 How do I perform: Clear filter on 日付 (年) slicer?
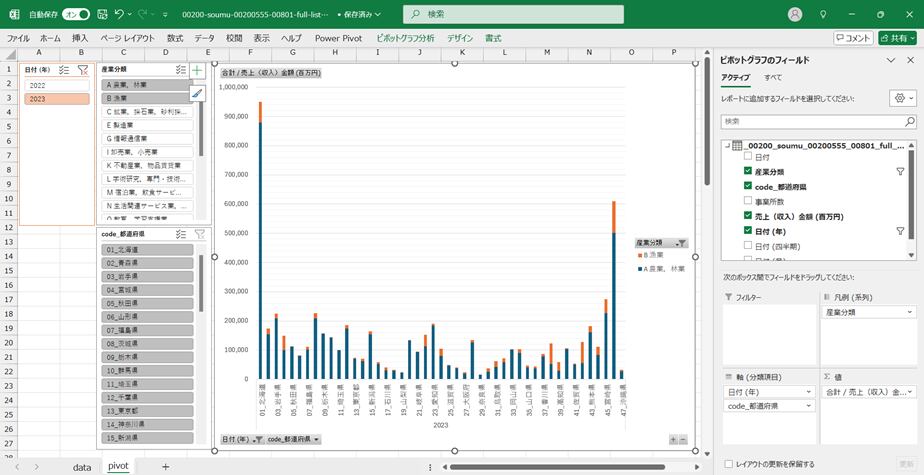click(83, 70)
